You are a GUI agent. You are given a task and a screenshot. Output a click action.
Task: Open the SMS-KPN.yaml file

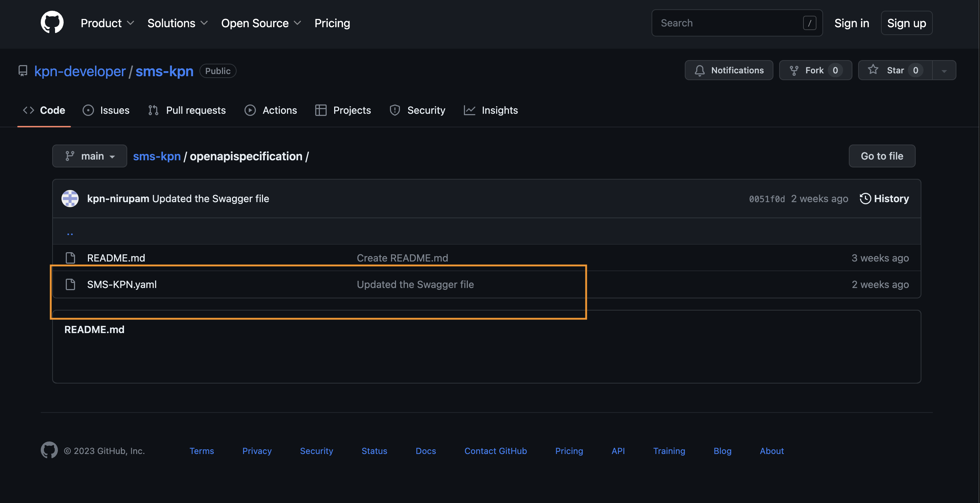122,284
